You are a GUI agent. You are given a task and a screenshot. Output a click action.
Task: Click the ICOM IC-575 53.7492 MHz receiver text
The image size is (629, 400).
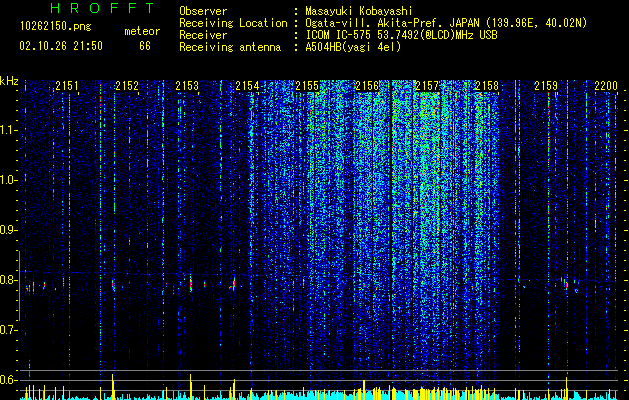coord(401,35)
